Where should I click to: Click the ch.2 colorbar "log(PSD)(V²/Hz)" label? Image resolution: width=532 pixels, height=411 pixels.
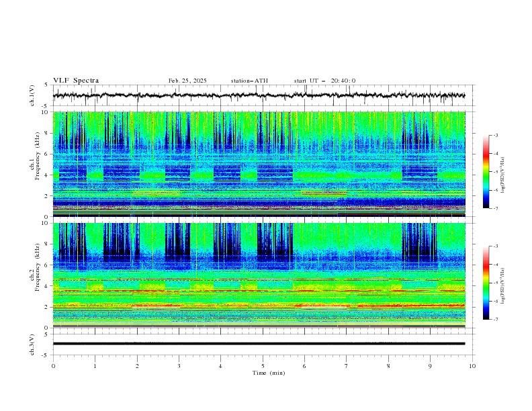(x=503, y=286)
